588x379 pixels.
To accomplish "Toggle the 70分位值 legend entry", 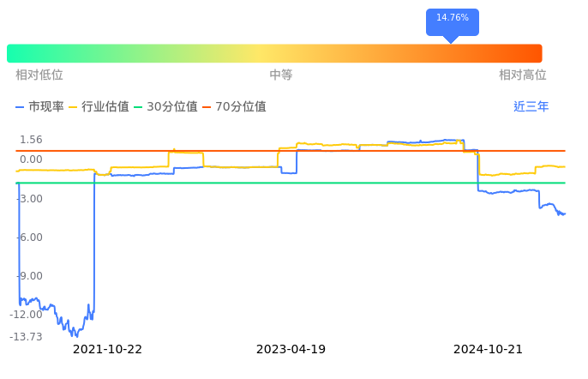I will point(234,107).
